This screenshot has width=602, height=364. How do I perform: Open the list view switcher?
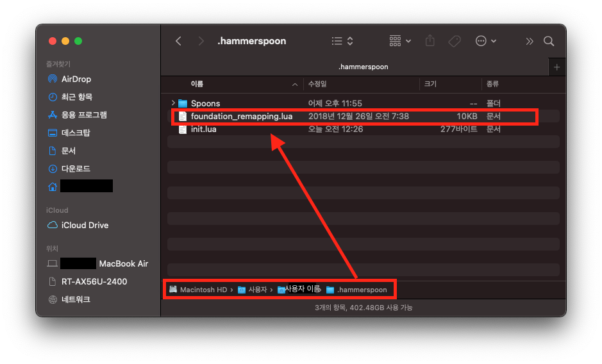click(342, 41)
